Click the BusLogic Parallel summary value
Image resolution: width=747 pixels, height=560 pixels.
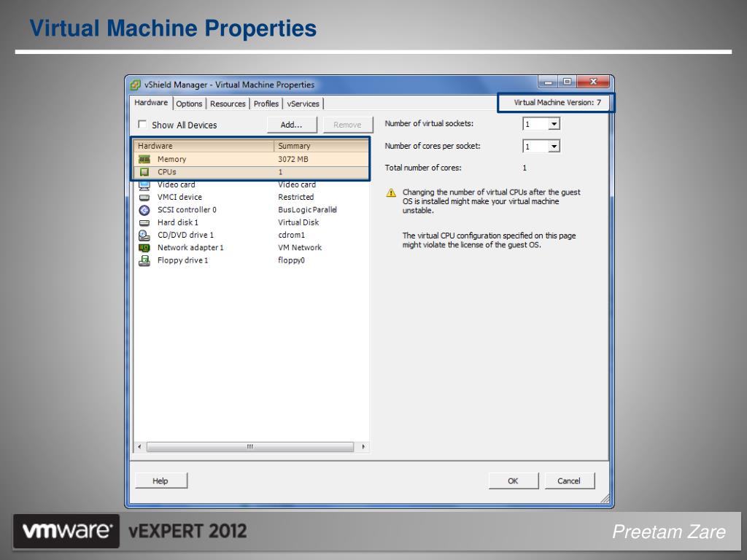[x=307, y=210]
